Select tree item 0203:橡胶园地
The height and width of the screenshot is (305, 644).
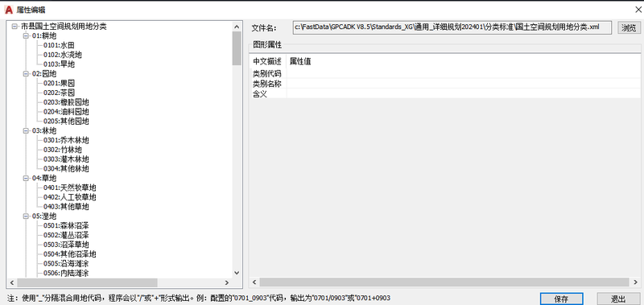coord(66,102)
